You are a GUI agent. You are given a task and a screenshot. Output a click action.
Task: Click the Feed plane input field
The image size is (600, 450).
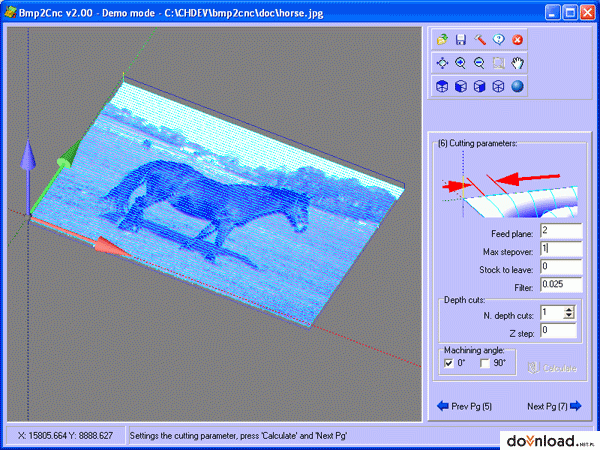tap(561, 231)
